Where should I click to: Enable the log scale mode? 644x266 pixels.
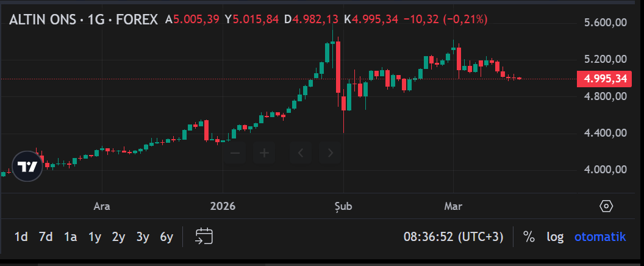[x=555, y=237]
